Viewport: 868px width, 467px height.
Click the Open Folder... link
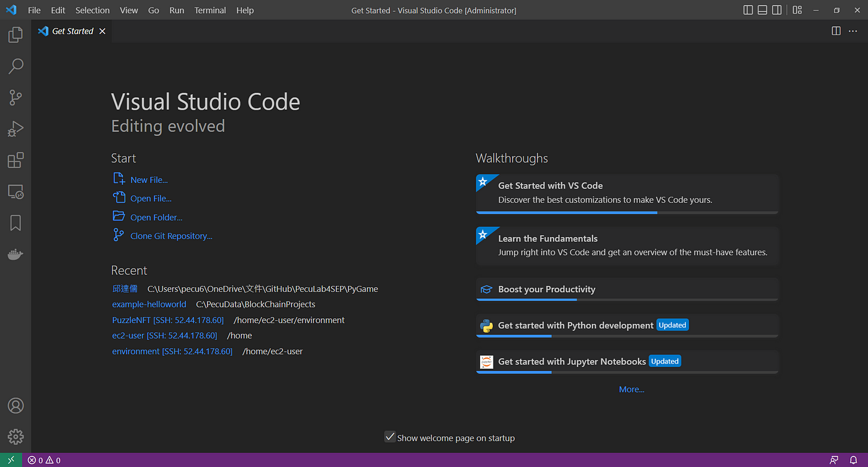pyautogui.click(x=156, y=217)
